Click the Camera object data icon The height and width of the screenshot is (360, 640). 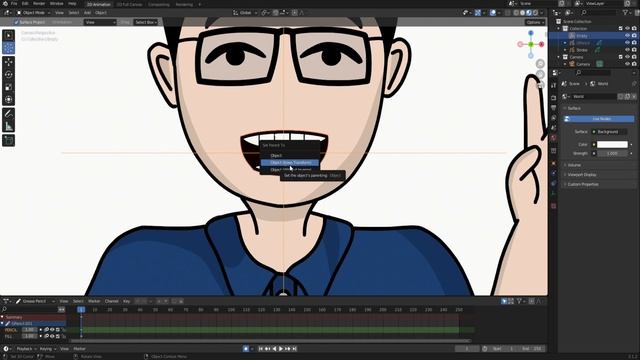coord(600,64)
